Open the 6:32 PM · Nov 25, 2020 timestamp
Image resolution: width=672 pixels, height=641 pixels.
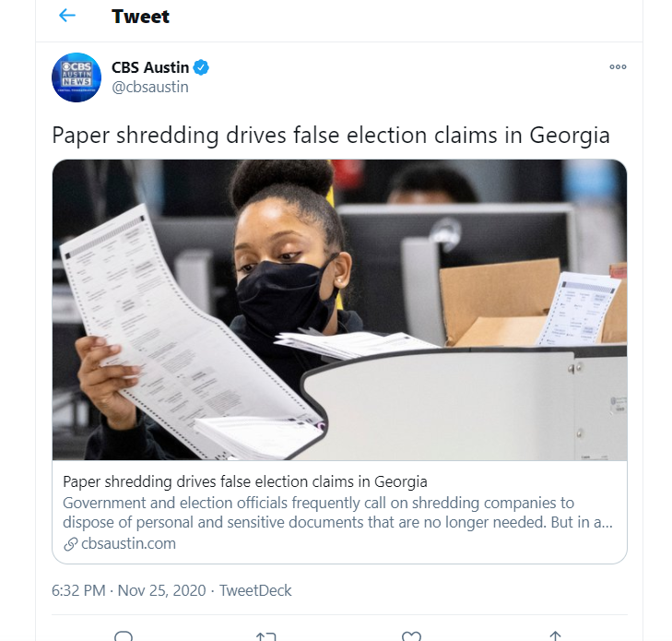(x=128, y=590)
